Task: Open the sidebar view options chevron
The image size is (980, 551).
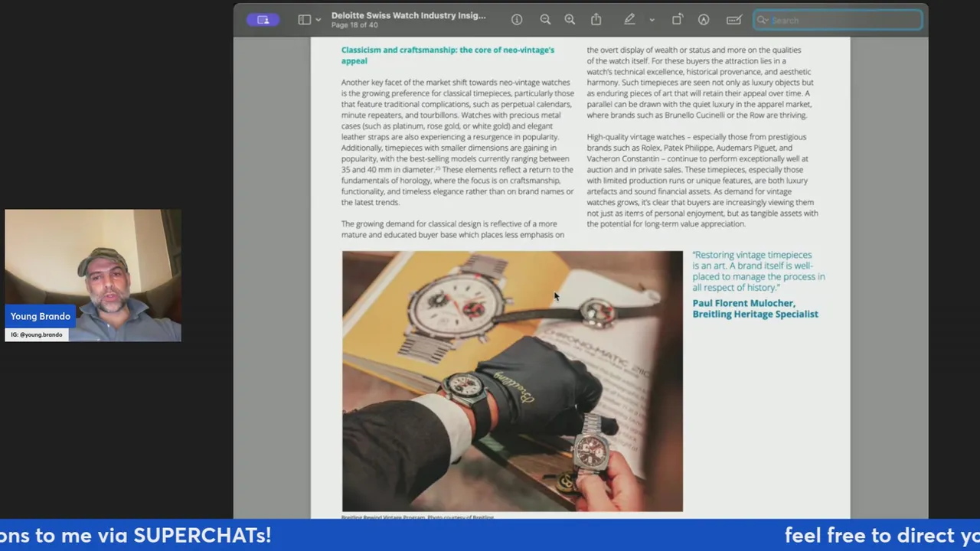Action: pos(318,20)
